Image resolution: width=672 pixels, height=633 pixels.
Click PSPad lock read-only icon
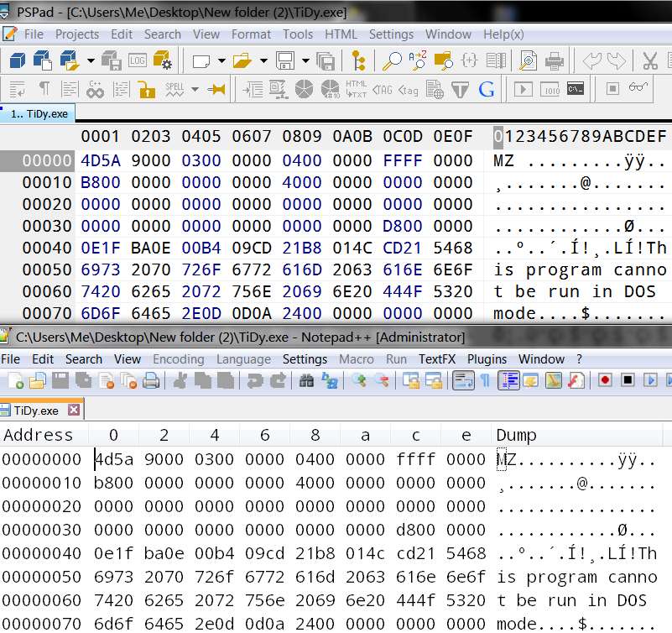147,90
